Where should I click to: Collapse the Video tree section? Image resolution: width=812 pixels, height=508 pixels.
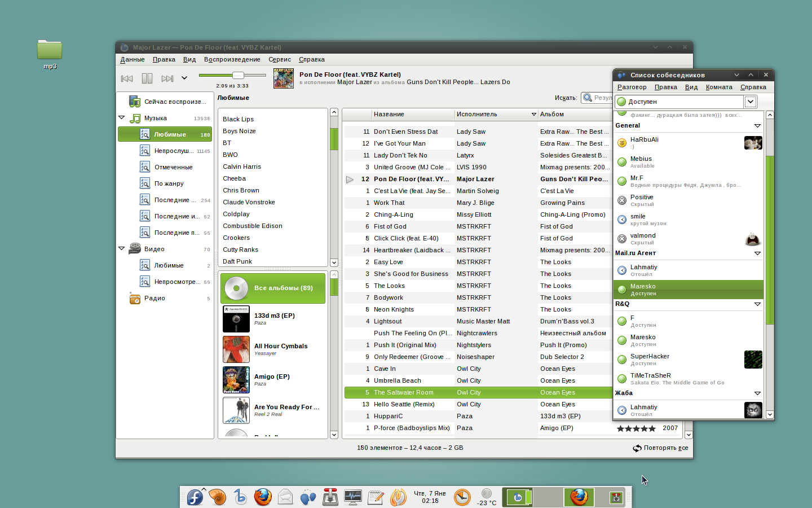click(121, 248)
